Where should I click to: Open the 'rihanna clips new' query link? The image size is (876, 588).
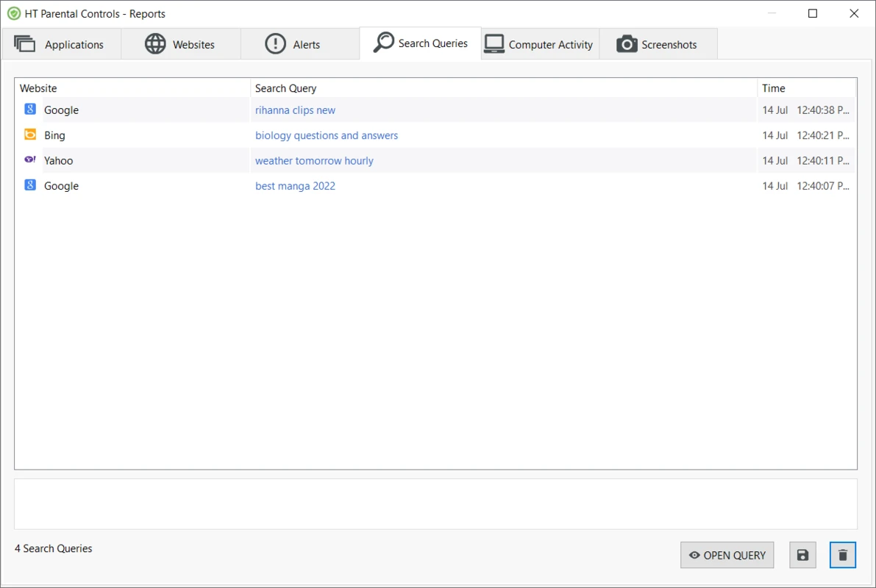point(295,110)
